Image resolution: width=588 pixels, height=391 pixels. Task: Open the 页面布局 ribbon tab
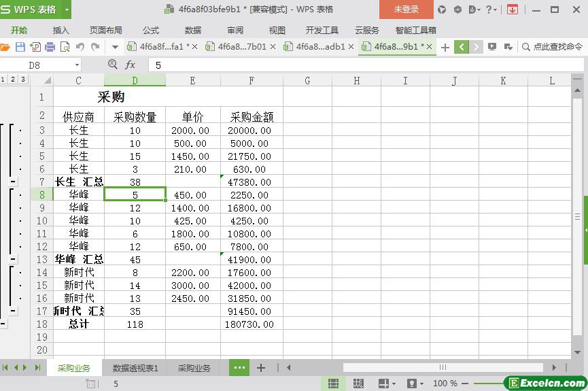point(105,30)
